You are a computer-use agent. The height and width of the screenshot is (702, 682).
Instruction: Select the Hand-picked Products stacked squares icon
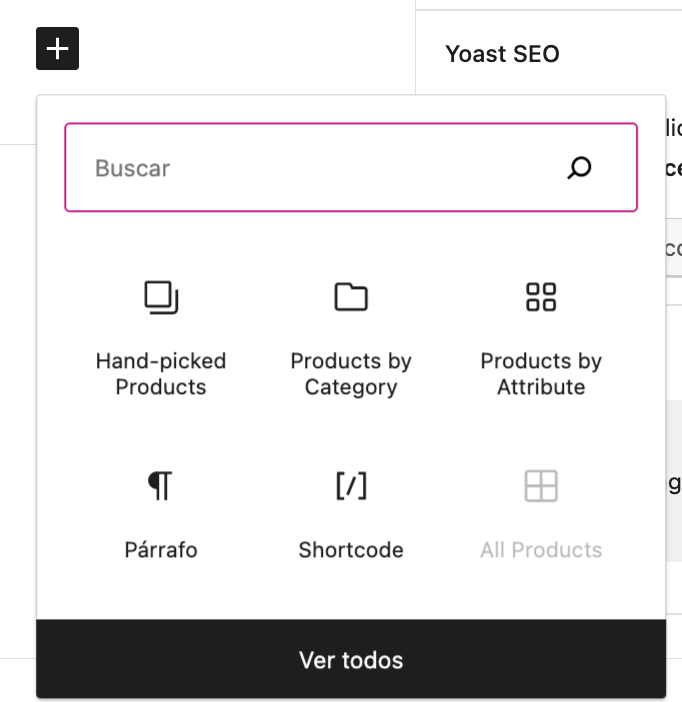point(161,297)
